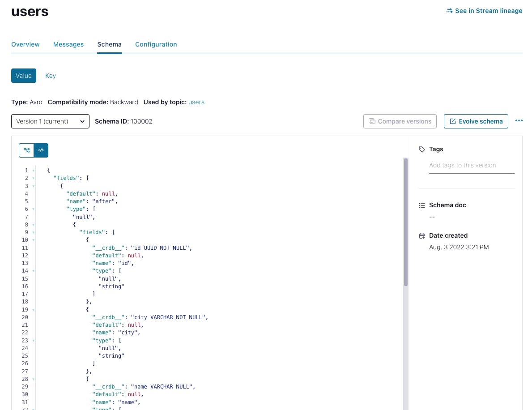Viewport: 532px width, 410px height.
Task: Open the Version 1 dropdown
Action: point(50,121)
